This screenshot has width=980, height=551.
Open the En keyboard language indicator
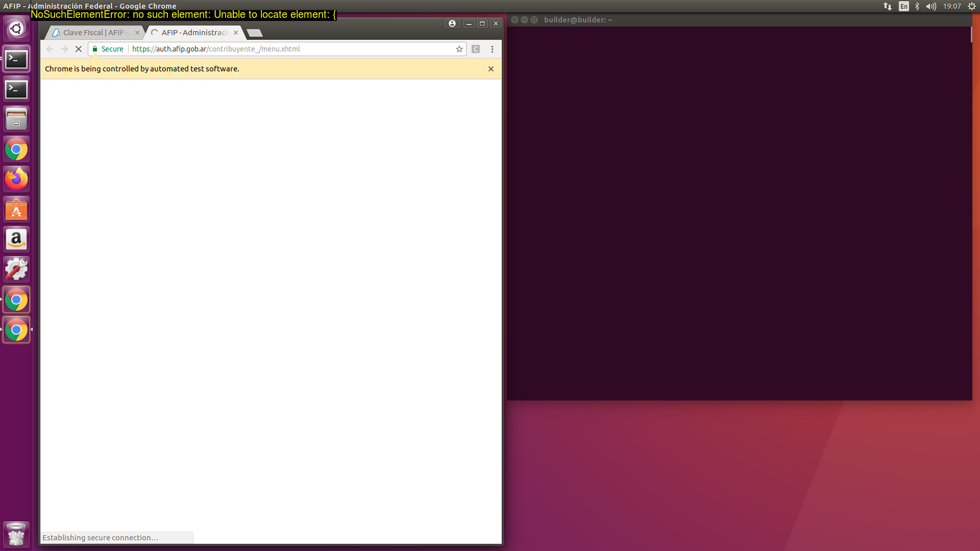904,6
